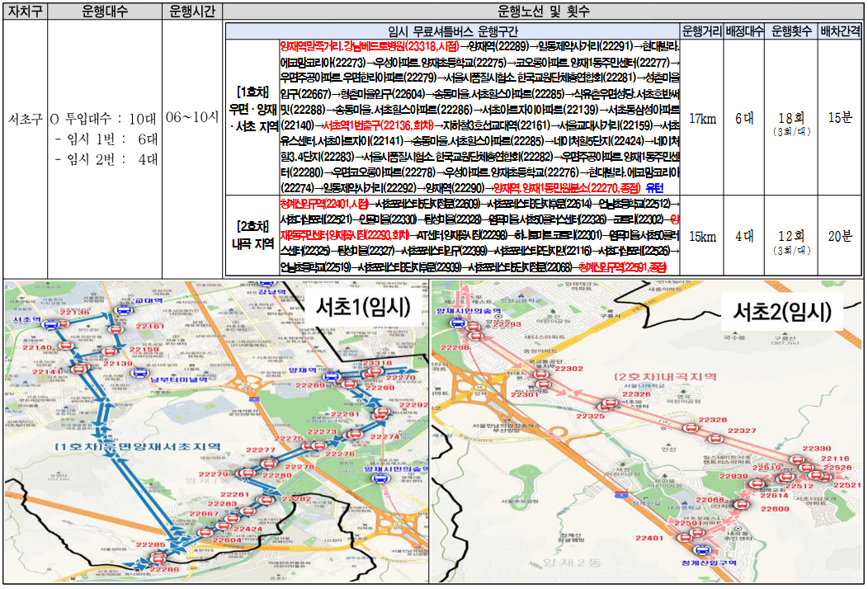Click the bus stop icon left of 22328
This screenshot has height=589, width=868.
(x=689, y=428)
